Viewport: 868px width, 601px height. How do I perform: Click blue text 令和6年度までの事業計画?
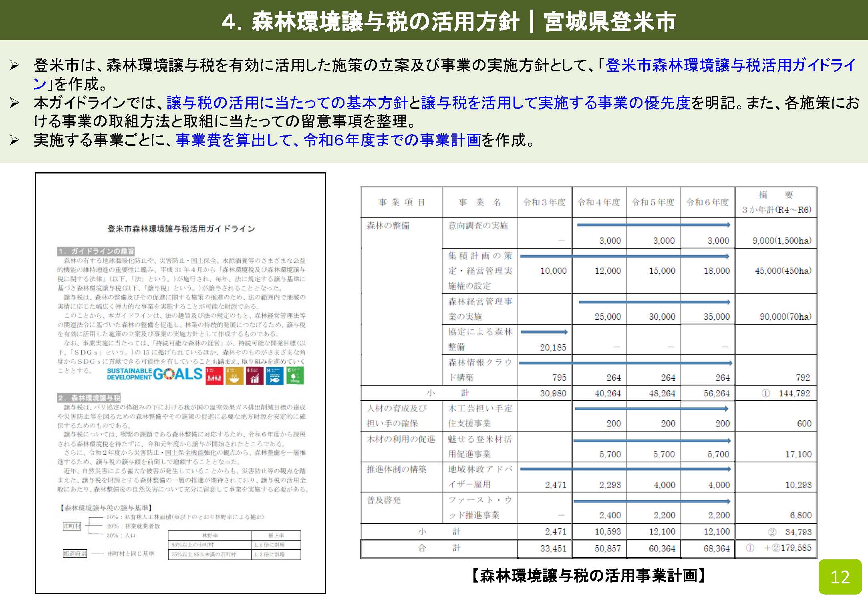pyautogui.click(x=392, y=140)
